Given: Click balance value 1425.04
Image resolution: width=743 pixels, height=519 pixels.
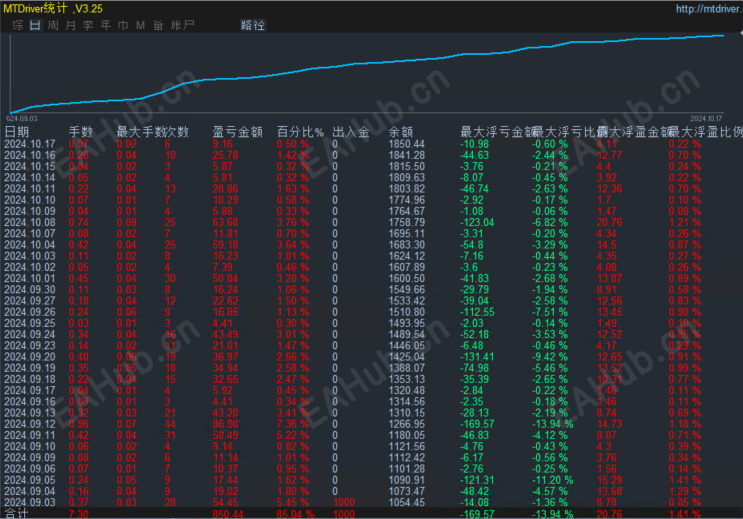Looking at the screenshot, I should point(407,357).
